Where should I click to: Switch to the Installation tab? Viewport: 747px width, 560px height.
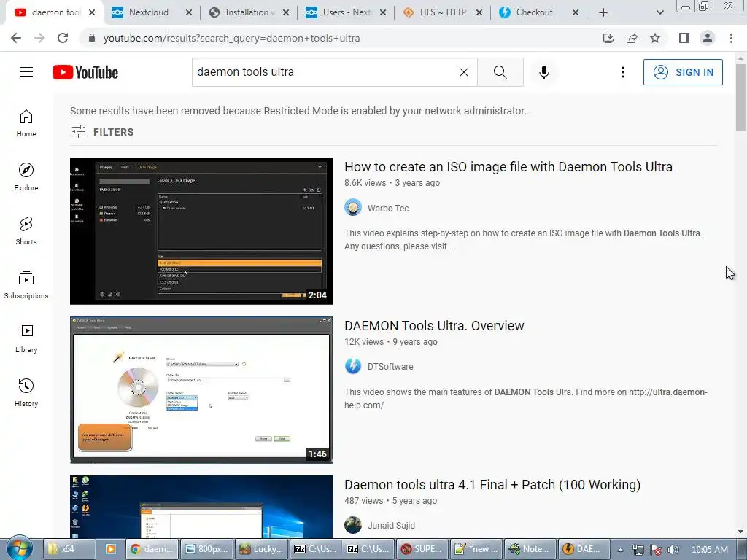(x=250, y=12)
